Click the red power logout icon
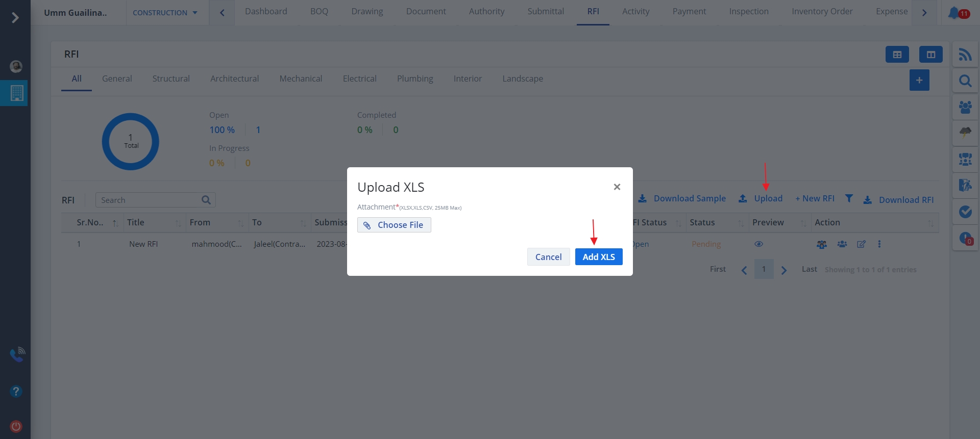The height and width of the screenshot is (439, 980). (x=16, y=426)
